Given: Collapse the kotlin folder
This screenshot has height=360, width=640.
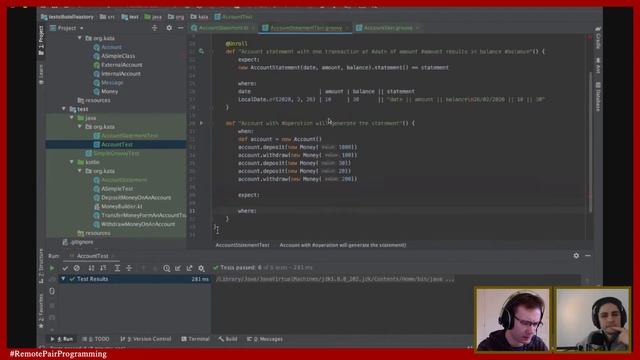Looking at the screenshot, I should [x=72, y=162].
